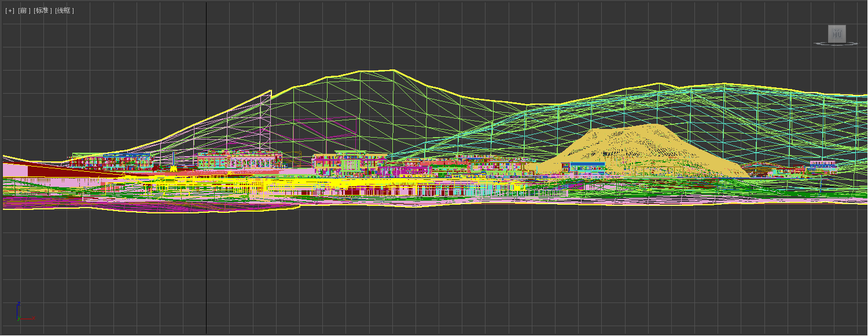Select the building just left of the tan mound
This screenshot has height=336, width=868.
coord(584,168)
